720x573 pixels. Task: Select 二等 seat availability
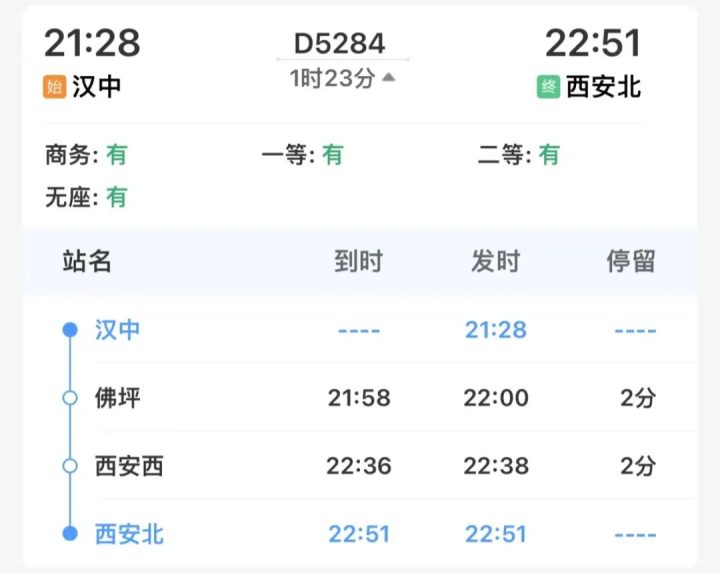[518, 155]
